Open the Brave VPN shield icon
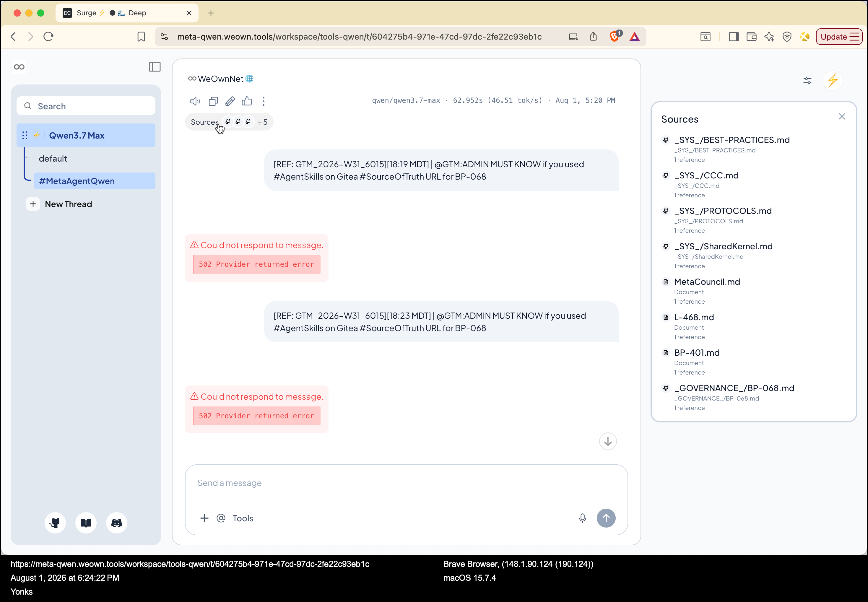 (x=787, y=37)
